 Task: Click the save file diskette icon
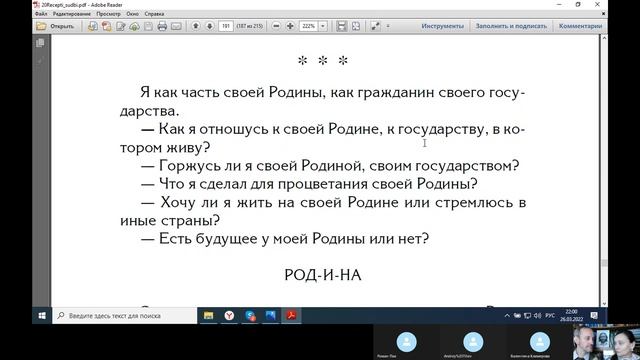click(x=148, y=26)
